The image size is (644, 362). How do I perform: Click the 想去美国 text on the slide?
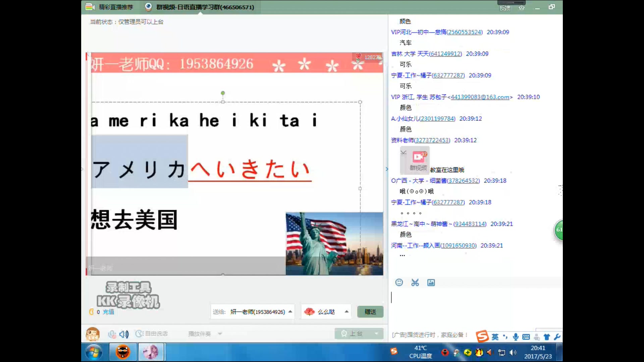pos(134,220)
